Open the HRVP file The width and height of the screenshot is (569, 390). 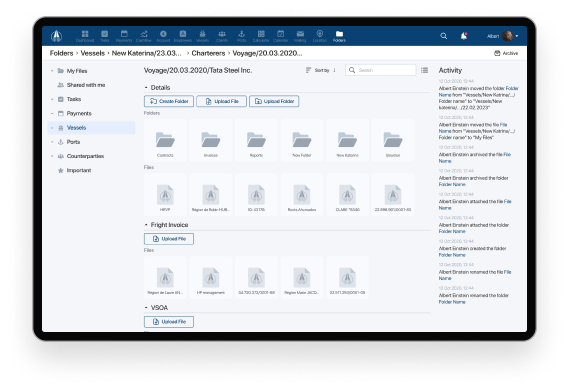coord(165,195)
